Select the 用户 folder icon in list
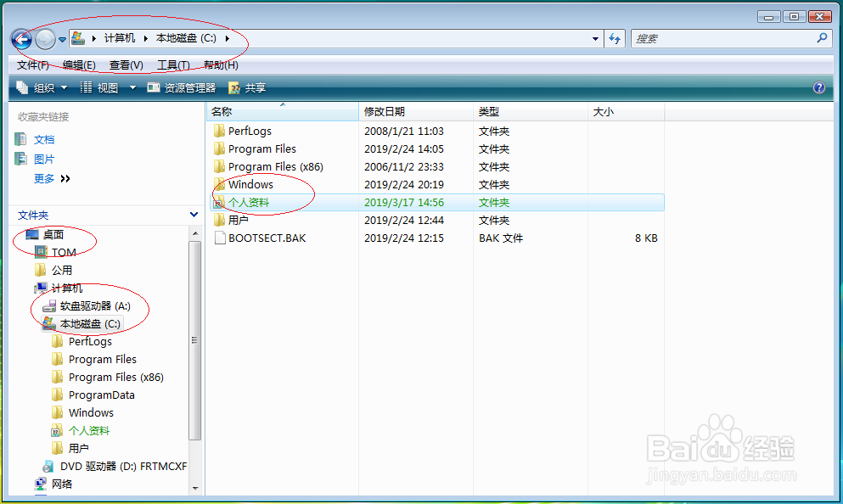Screen dimensions: 843x504 219,220
